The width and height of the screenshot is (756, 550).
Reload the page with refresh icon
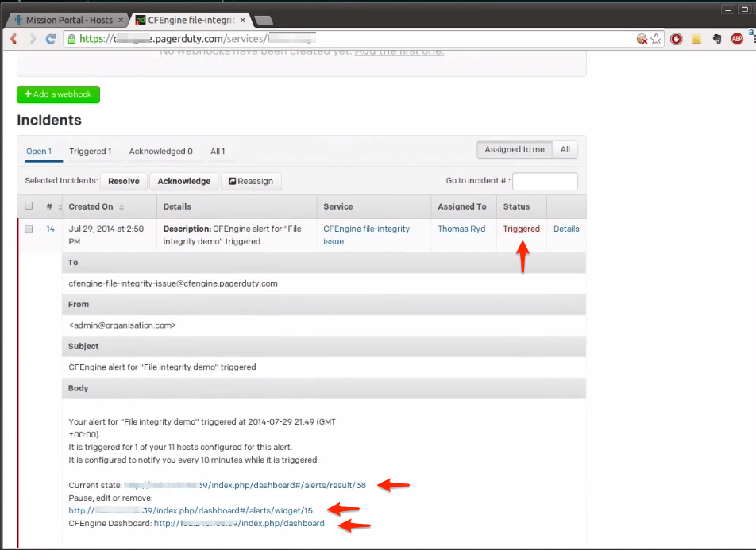pos(51,38)
